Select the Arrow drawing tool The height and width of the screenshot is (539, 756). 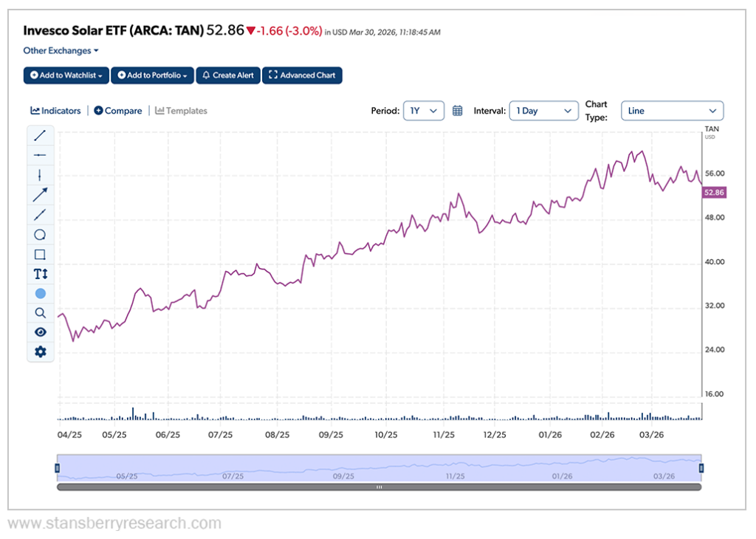[x=40, y=194]
